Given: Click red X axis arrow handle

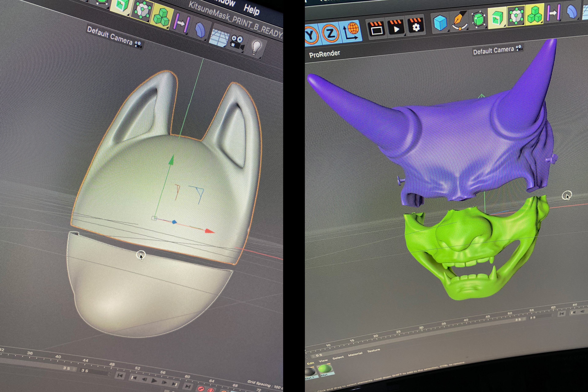Looking at the screenshot, I should click(x=209, y=231).
